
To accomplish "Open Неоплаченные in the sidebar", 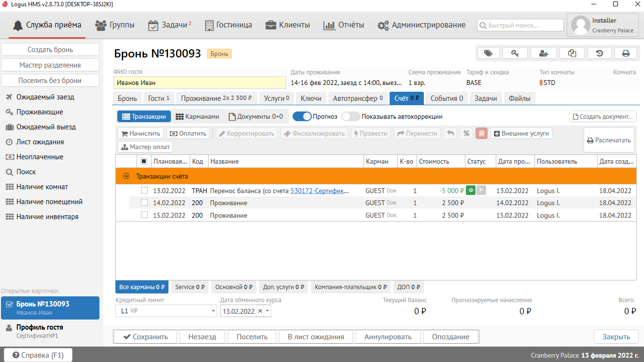I will click(40, 157).
